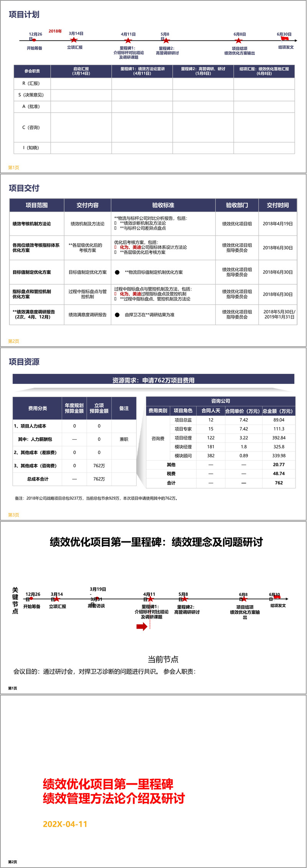Viewport: 307px width, 868px height.
Task: Click the 里程碑2：高管调研、研讨 header
Action: [203, 71]
